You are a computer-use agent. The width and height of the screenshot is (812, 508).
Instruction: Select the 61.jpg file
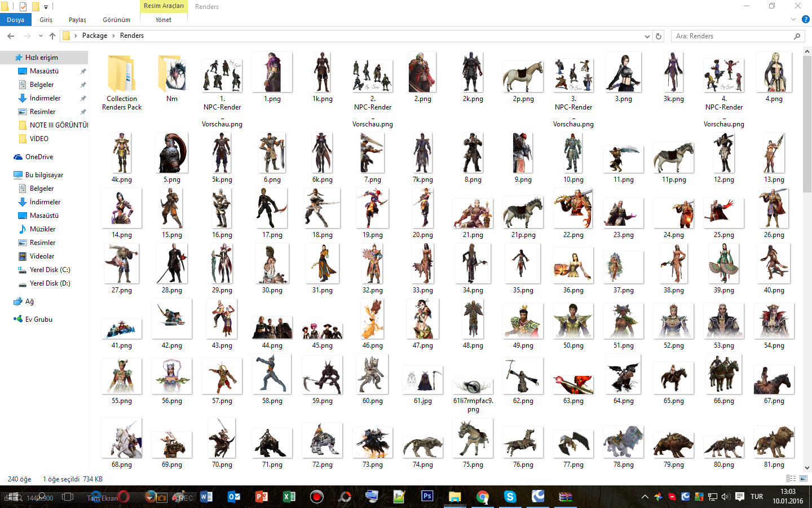423,384
